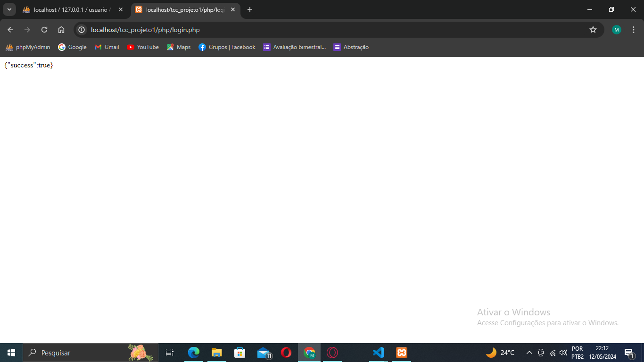This screenshot has height=362, width=644.
Task: Open a new browser tab
Action: (x=250, y=9)
